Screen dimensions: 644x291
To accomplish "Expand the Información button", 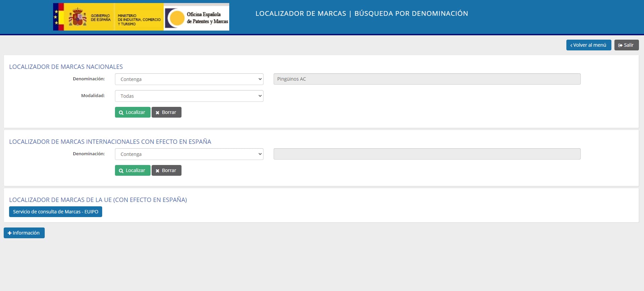I will (24, 233).
